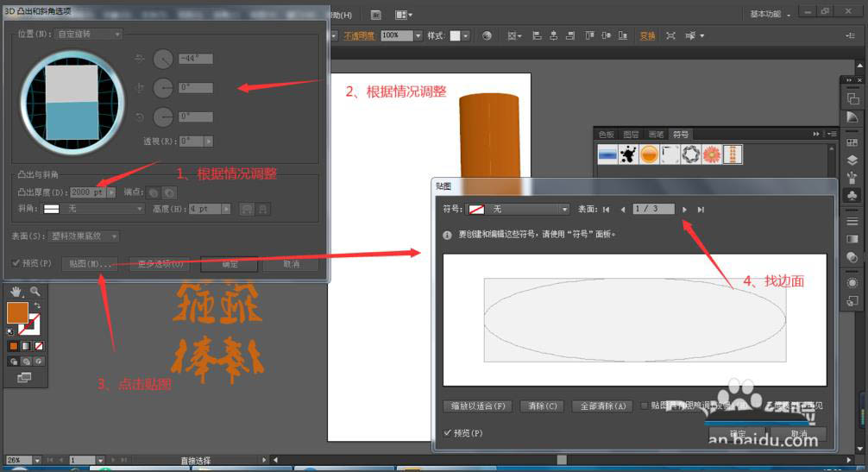Click vertical align bottom icon

[623, 36]
